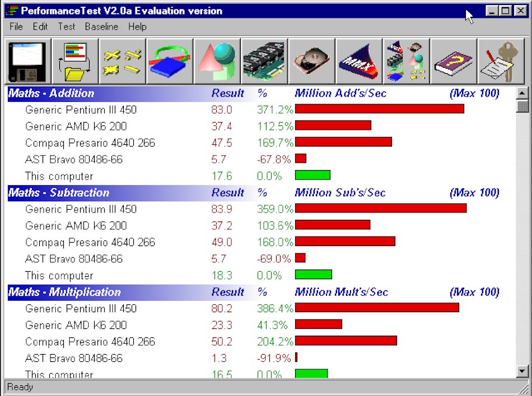Click the key registration icon
Screen dimensions: 532x396
click(501, 62)
